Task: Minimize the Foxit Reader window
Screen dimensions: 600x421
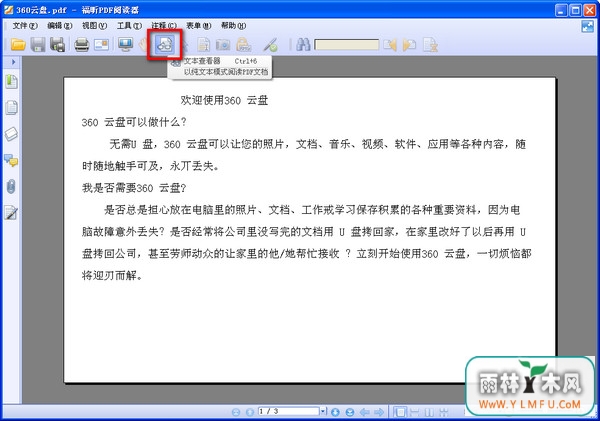Action: click(561, 10)
